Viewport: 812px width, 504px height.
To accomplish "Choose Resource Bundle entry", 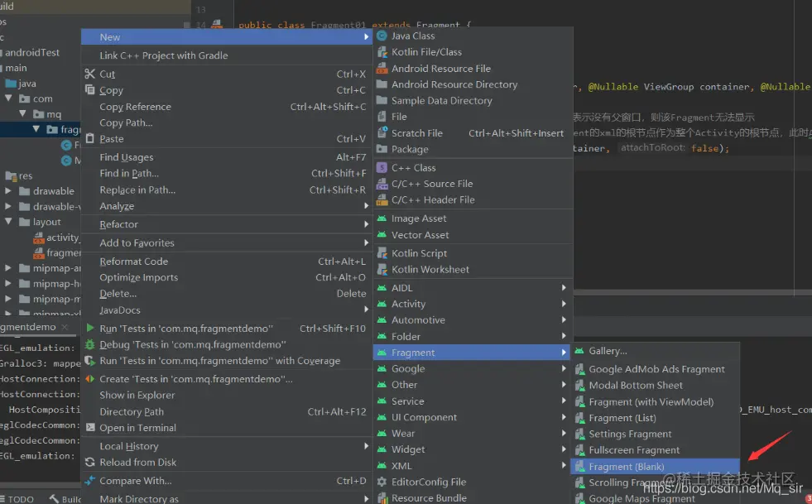I will pyautogui.click(x=471, y=497).
